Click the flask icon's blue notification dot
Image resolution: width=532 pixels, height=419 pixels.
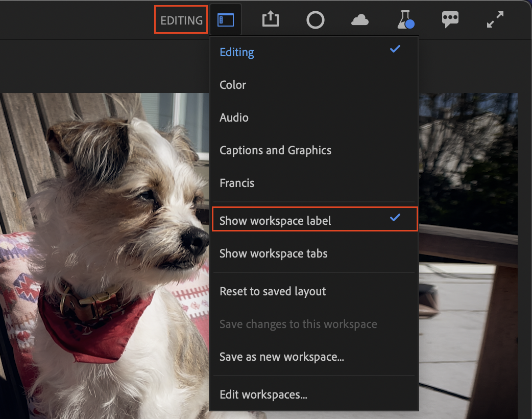(410, 25)
